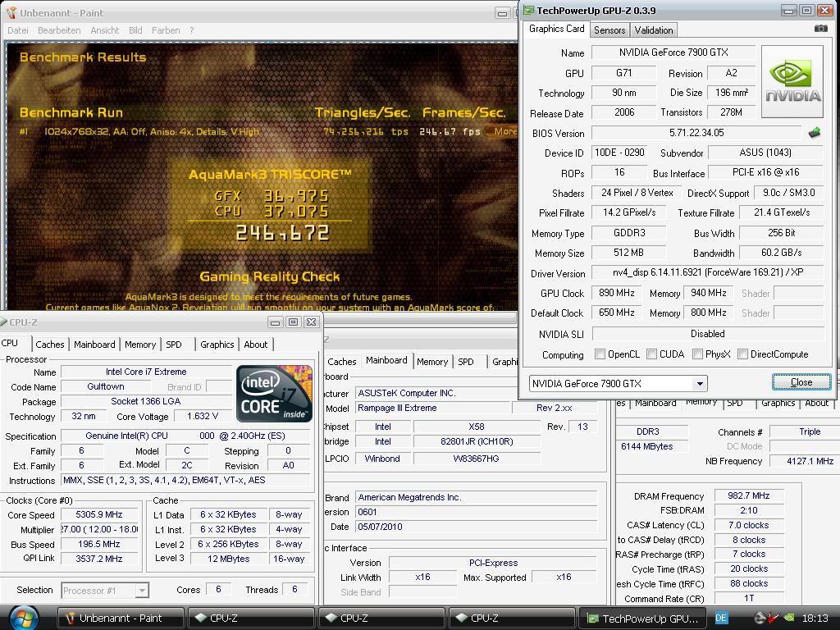Switch to the About tab in front CPU-Z window
The image size is (840, 630).
click(256, 345)
